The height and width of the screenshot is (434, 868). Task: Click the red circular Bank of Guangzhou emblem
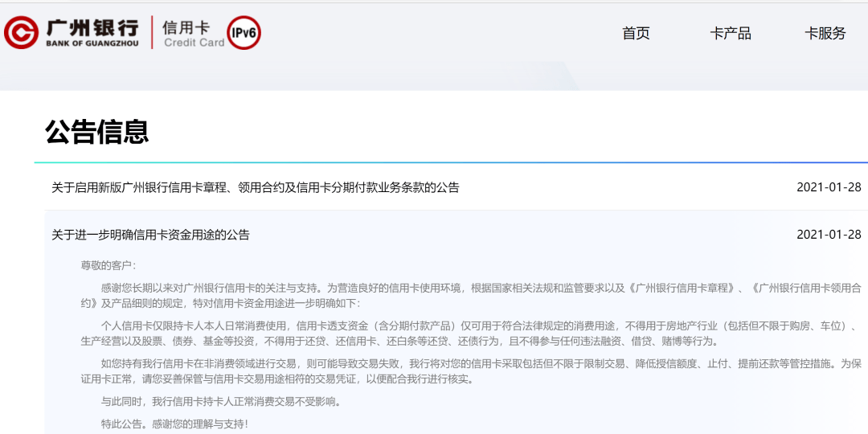pos(21,32)
